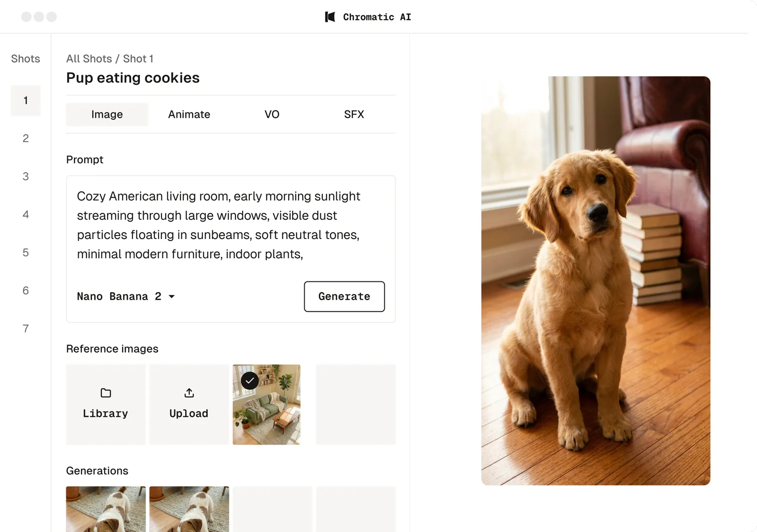Viewport: 757px width, 532px height.
Task: Click inside the prompt text field
Action: (230, 225)
